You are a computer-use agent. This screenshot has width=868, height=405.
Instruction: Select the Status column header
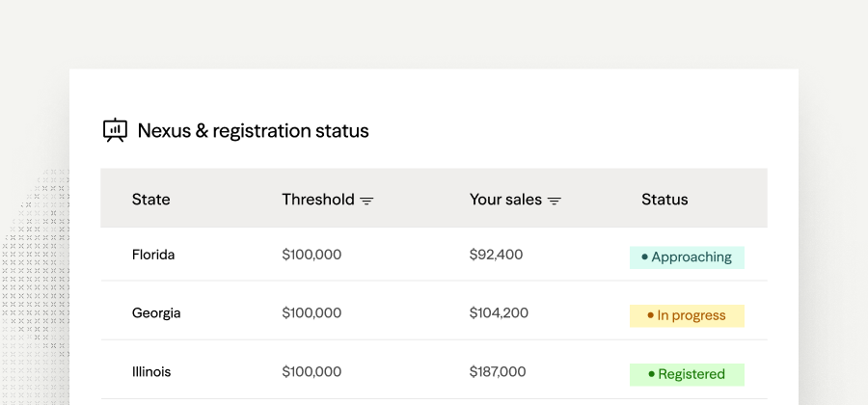click(x=665, y=200)
